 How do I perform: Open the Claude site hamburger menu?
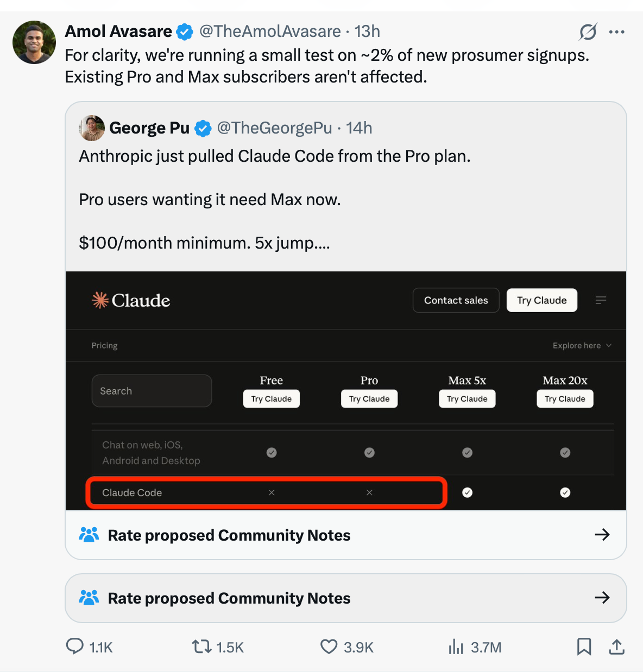[x=601, y=300]
